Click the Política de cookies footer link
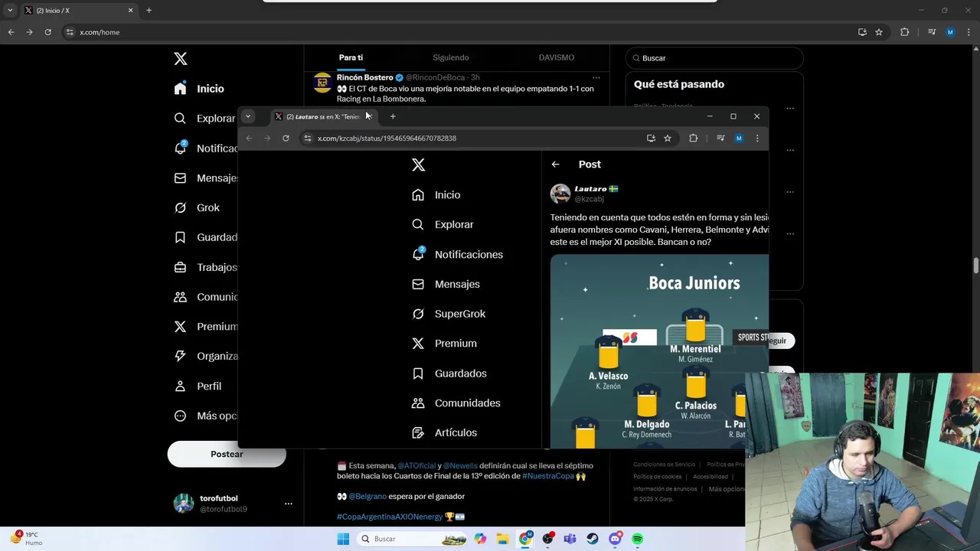980x551 pixels. pyautogui.click(x=658, y=477)
